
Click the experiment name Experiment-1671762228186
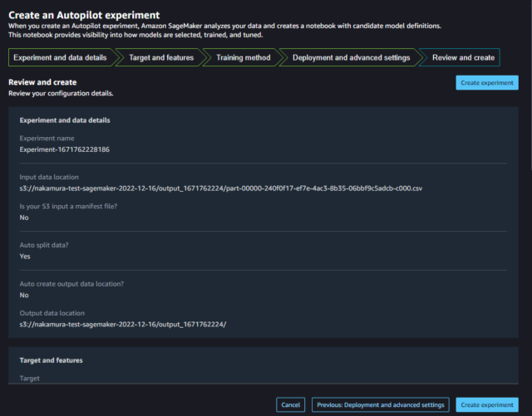tap(65, 149)
